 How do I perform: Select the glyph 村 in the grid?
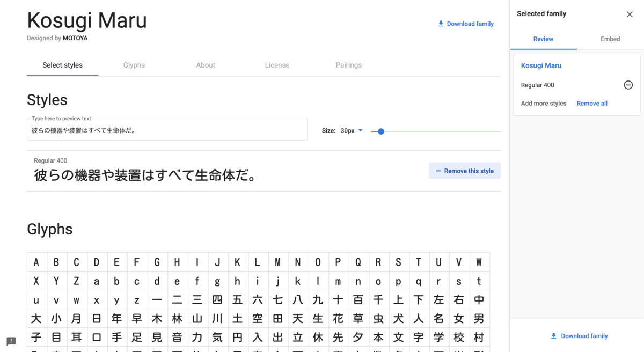[479, 338]
